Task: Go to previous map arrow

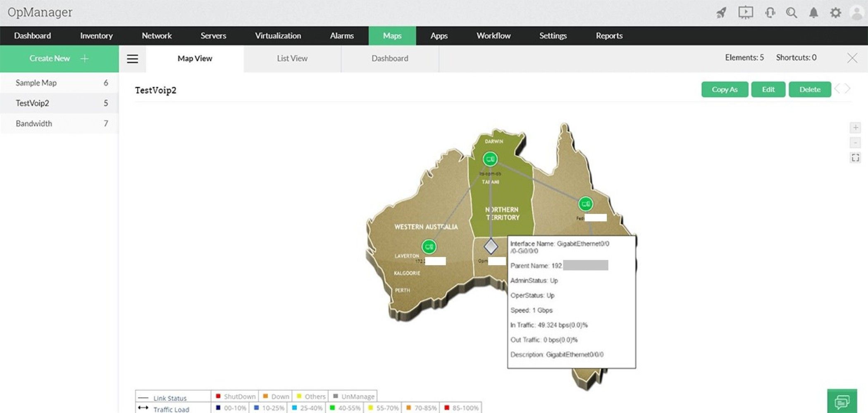Action: (837, 89)
